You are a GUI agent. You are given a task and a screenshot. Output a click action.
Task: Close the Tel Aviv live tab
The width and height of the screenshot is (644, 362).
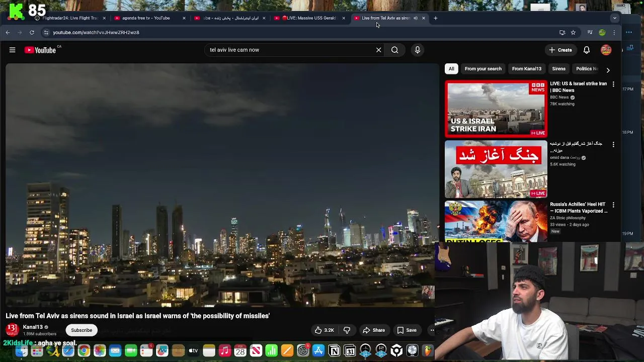pyautogui.click(x=424, y=18)
